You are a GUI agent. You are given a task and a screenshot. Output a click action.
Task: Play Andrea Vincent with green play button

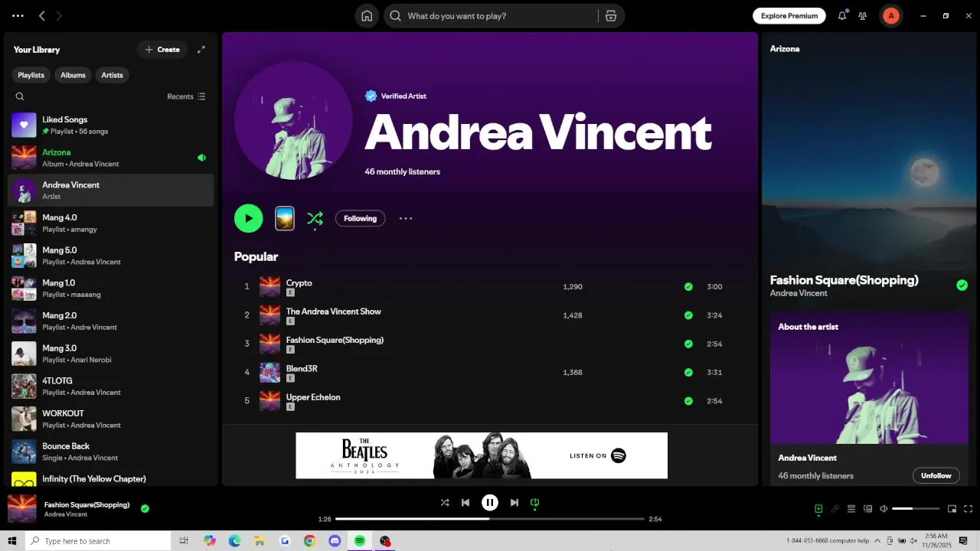click(249, 218)
